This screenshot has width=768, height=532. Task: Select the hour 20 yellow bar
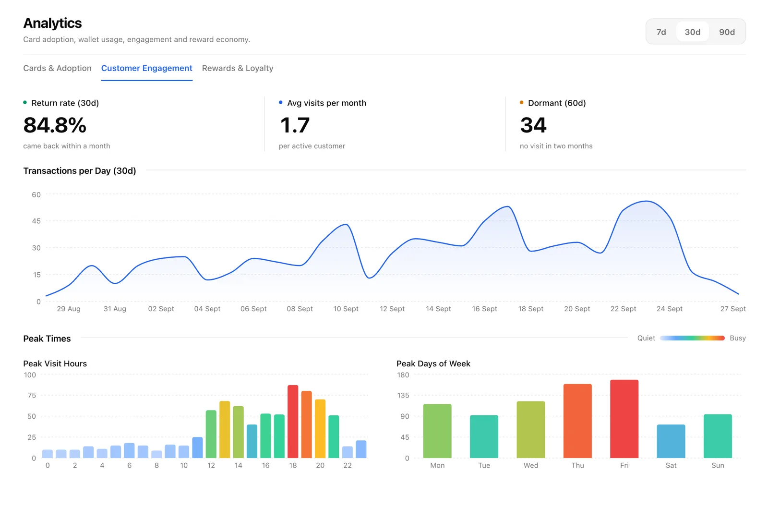point(320,429)
